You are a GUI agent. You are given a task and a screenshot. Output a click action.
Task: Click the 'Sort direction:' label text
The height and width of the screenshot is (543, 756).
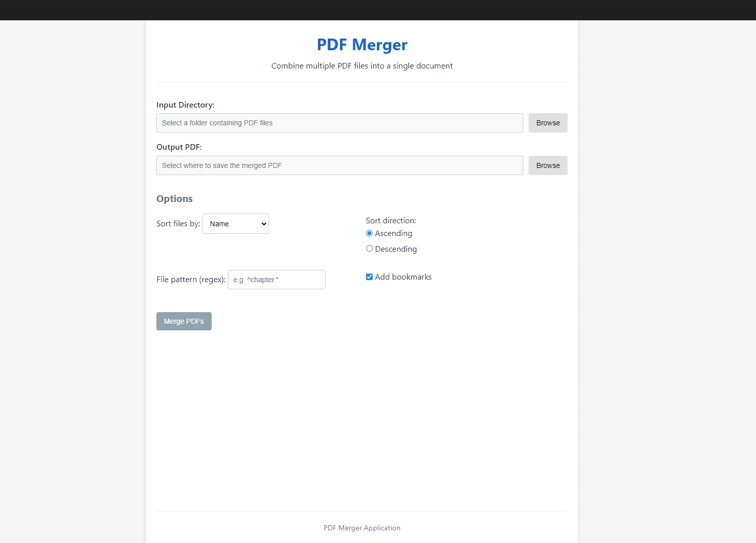tap(390, 221)
